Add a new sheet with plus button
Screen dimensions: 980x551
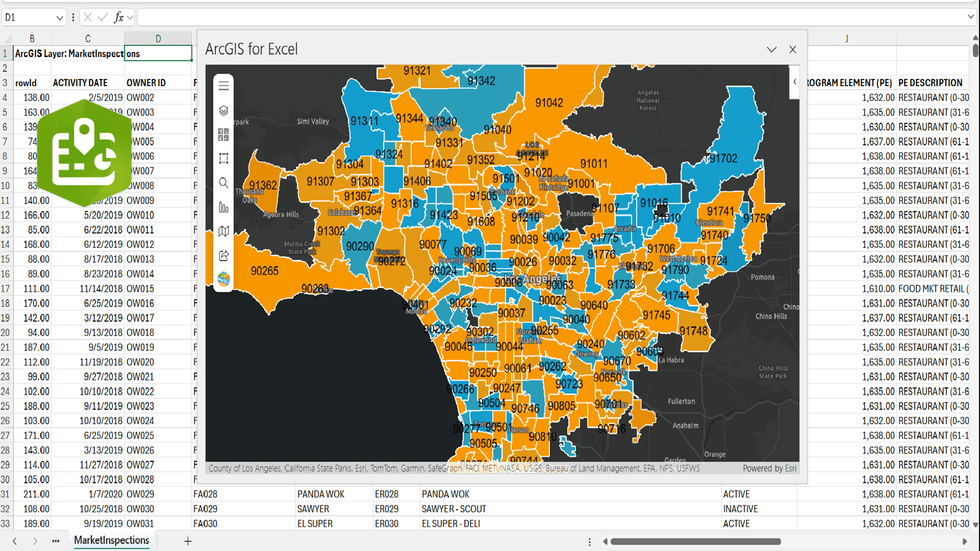pyautogui.click(x=188, y=541)
